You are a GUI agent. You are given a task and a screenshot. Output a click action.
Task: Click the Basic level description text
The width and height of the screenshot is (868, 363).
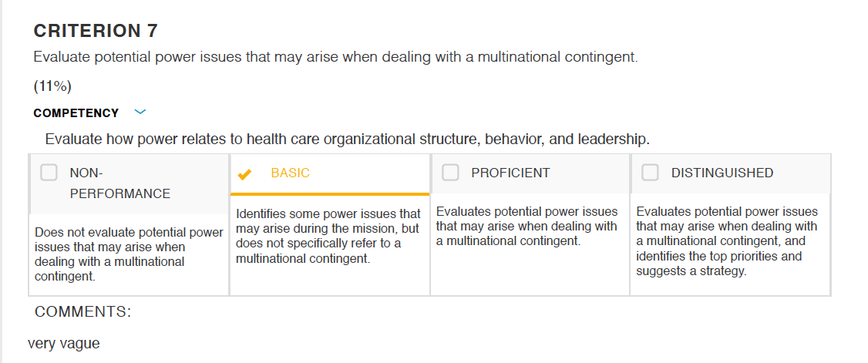point(328,237)
